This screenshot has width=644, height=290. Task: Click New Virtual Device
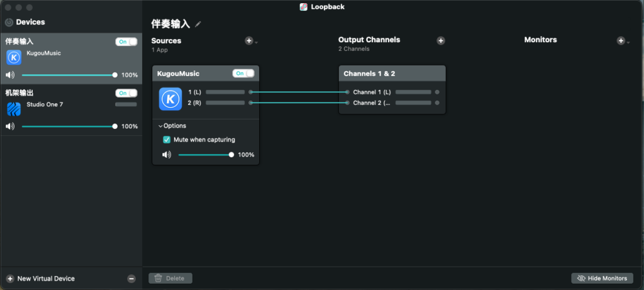pyautogui.click(x=41, y=279)
